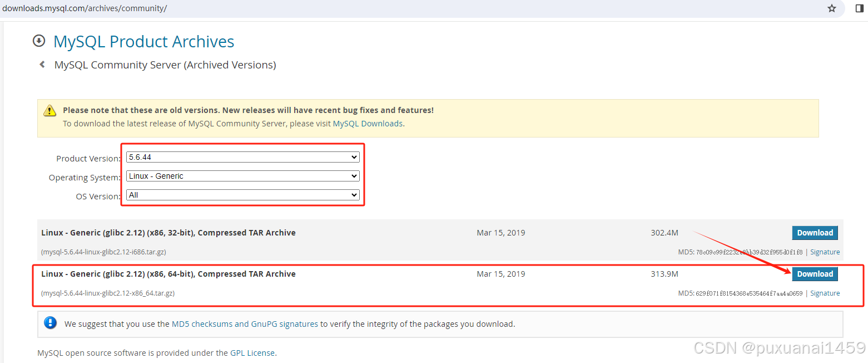Viewport: 868px width, 363px height.
Task: Click the Mar 15, 2019 date of 32-bit row
Action: pos(501,233)
